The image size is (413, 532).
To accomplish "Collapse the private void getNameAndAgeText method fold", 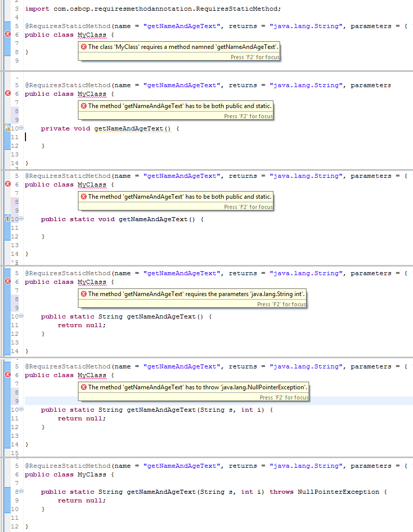I will (x=21, y=128).
